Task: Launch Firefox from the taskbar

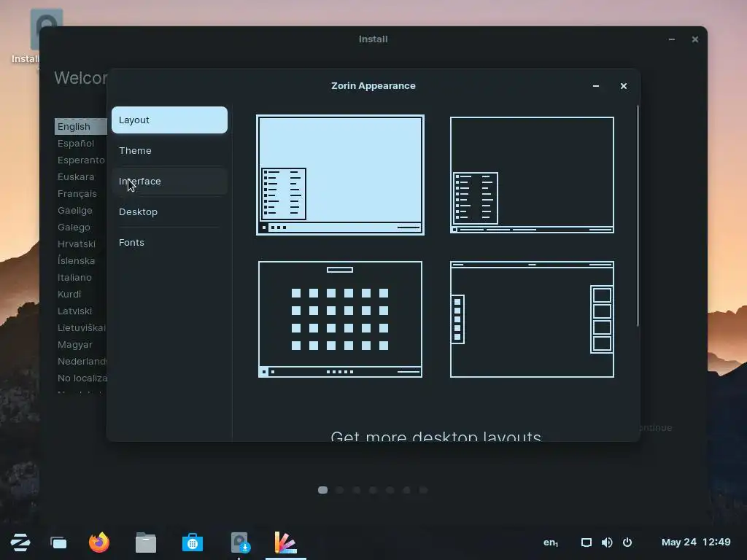Action: pos(99,542)
